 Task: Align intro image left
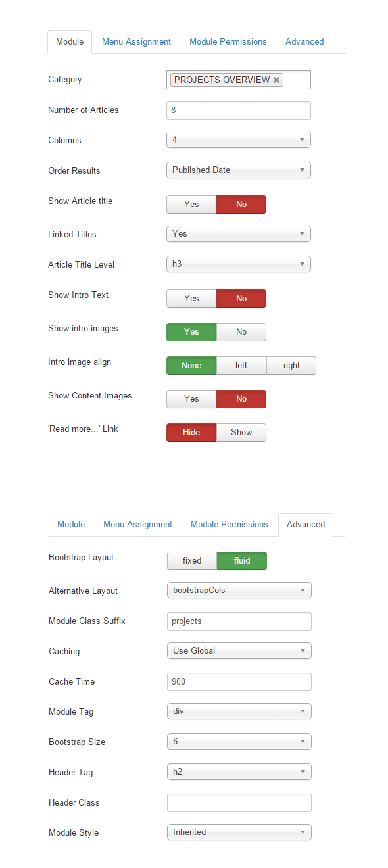pyautogui.click(x=241, y=366)
